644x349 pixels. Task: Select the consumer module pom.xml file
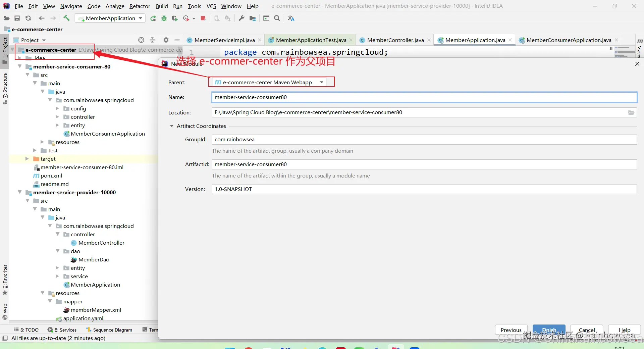click(48, 176)
